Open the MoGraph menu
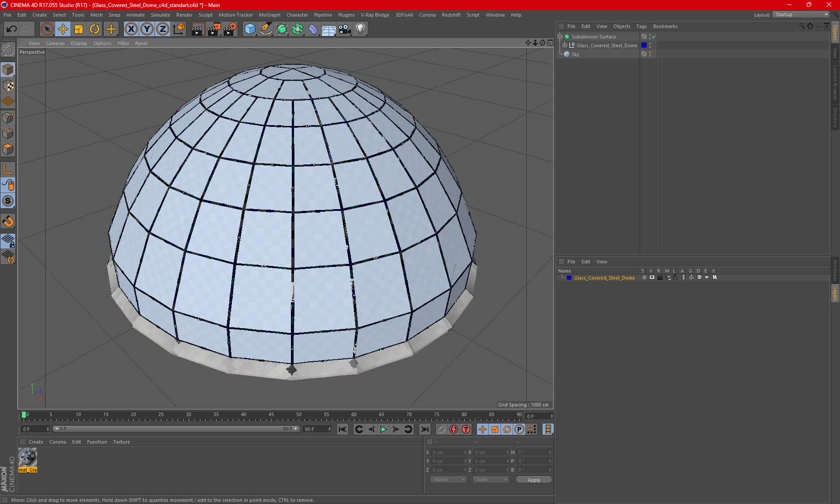 click(269, 15)
